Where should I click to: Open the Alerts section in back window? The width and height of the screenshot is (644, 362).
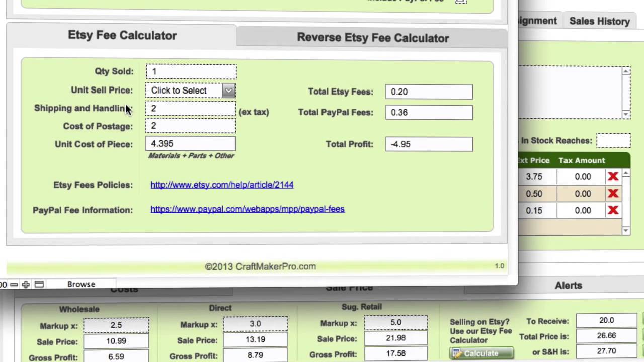pos(568,285)
